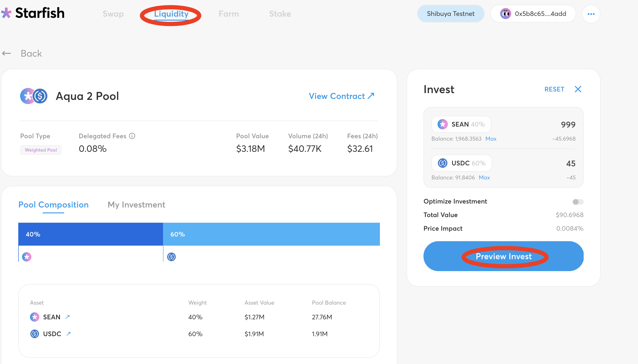Click Max next to SEAN balance
The width and height of the screenshot is (638, 364).
pyautogui.click(x=491, y=139)
